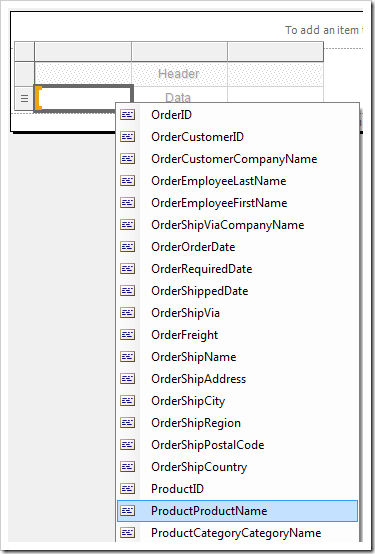Select ProductCategoryCategoryName field

[x=237, y=532]
